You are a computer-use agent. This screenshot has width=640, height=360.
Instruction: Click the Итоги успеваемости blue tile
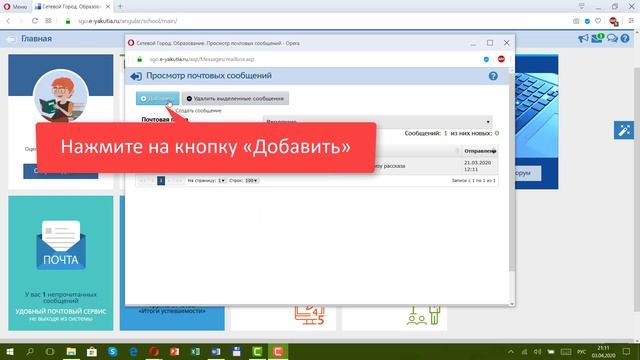tap(172, 318)
